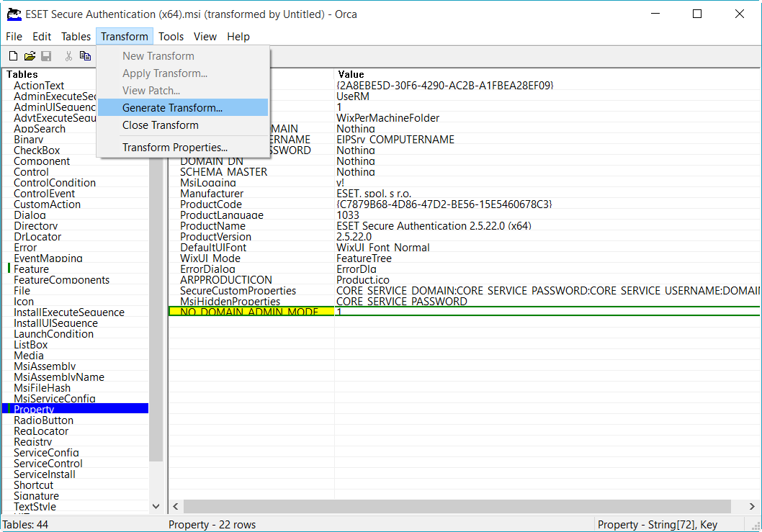Select the Feature table in list
762x532 pixels.
31,269
